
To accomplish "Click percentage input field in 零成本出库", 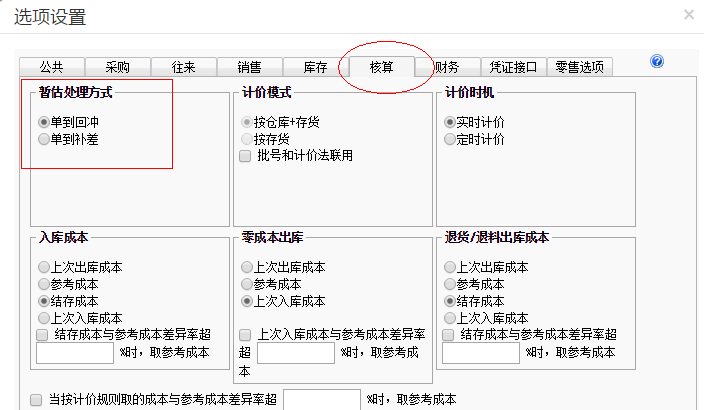I will 297,353.
